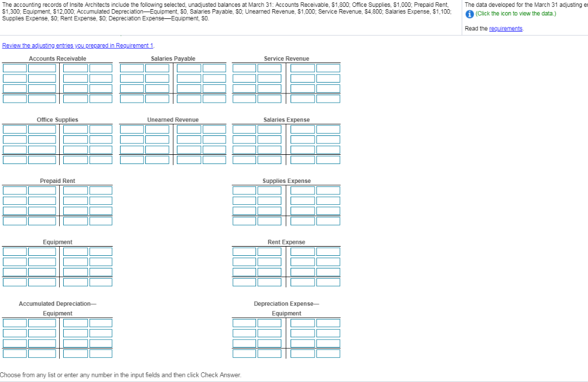588x382 pixels.
Task: Select first-row debit label field in Supplies Expense
Action: coord(244,190)
